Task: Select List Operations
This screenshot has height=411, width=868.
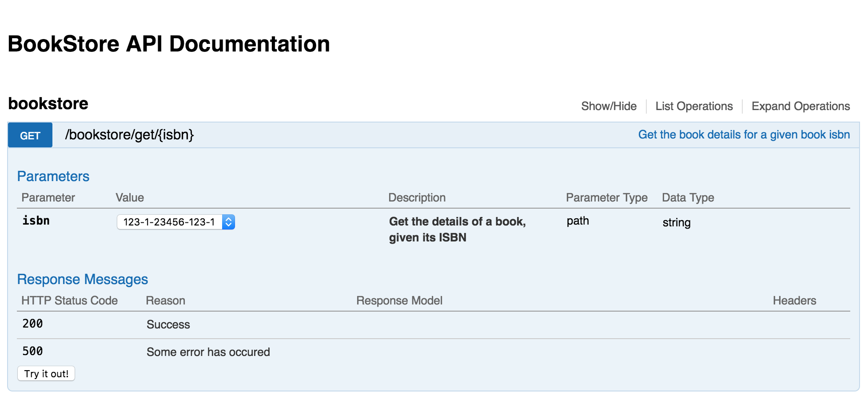Action: click(x=694, y=106)
